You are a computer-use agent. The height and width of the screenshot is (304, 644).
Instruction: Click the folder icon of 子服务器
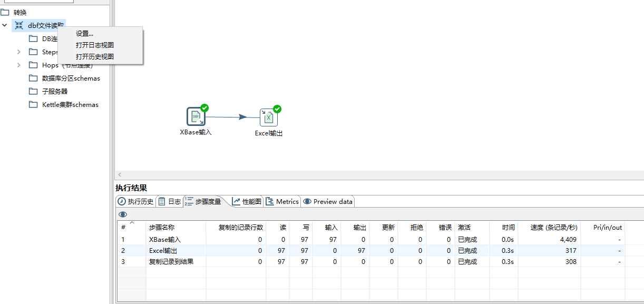pos(33,91)
